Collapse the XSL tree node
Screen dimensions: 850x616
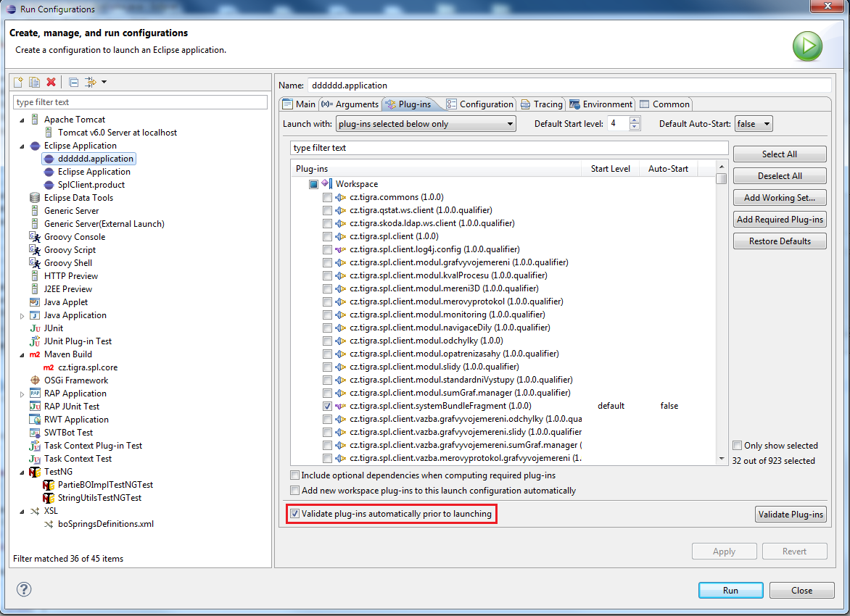click(22, 512)
